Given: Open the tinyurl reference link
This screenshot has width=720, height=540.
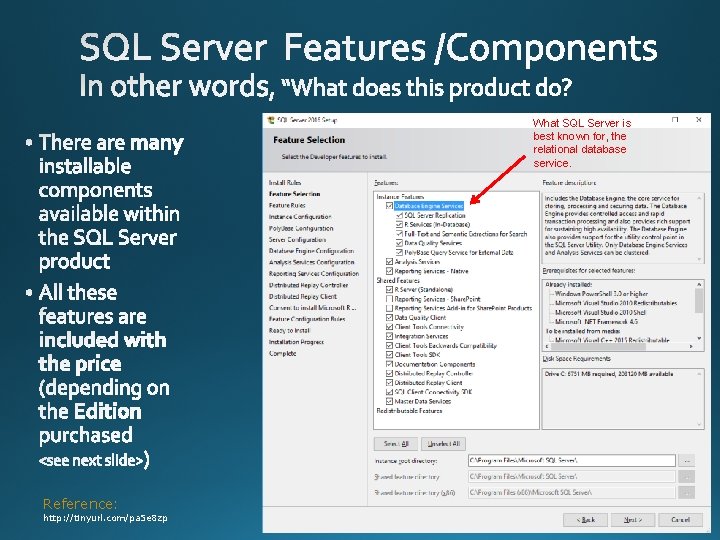Looking at the screenshot, I should click(x=105, y=518).
